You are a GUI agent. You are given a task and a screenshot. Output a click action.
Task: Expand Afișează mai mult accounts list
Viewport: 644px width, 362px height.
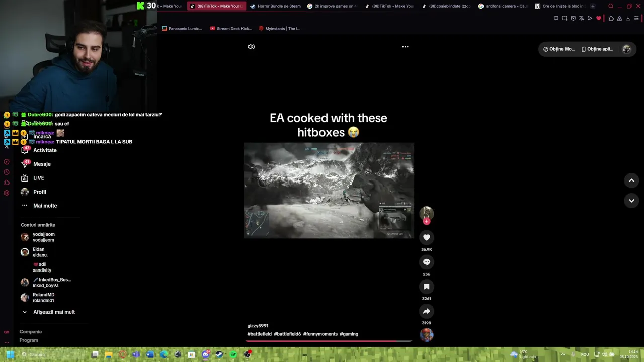[x=48, y=312]
